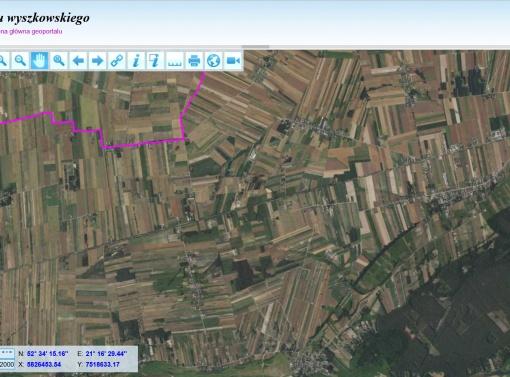Go to next map view arrow
The height and width of the screenshot is (377, 510).
click(98, 61)
